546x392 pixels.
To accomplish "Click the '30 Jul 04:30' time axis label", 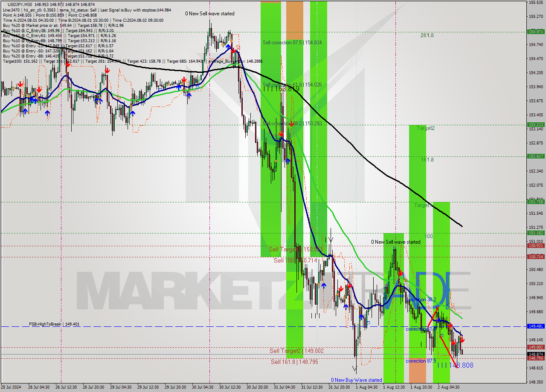I will point(202,388).
